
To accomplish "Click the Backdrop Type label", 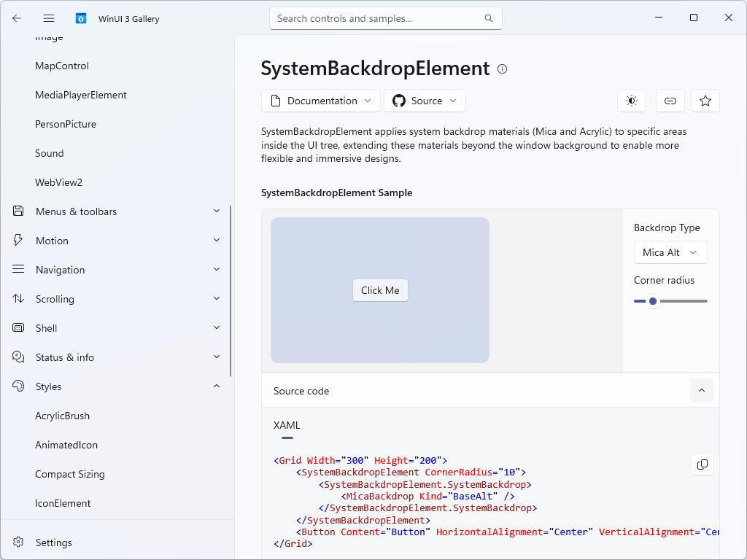I will (667, 227).
